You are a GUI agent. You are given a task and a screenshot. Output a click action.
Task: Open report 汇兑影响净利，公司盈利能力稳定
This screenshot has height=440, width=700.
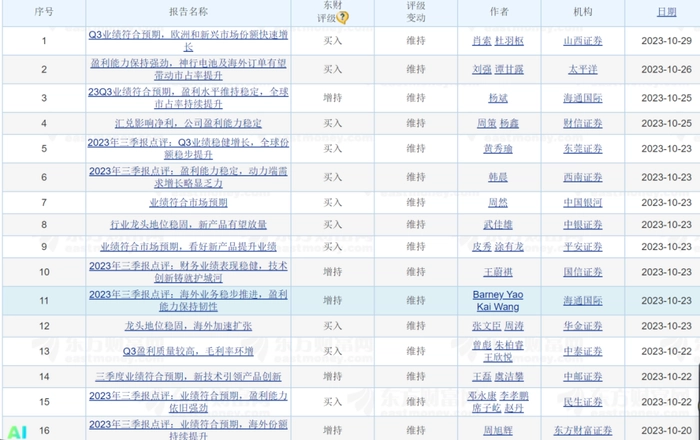(x=188, y=123)
